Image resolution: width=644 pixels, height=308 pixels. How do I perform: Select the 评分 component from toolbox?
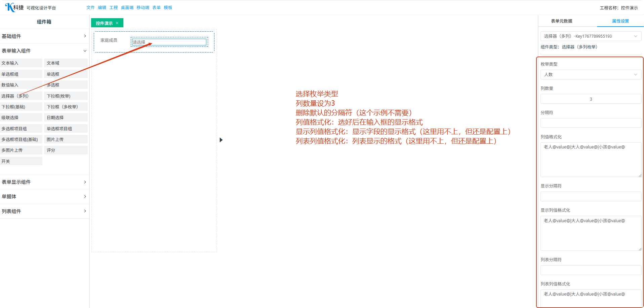[x=66, y=150]
